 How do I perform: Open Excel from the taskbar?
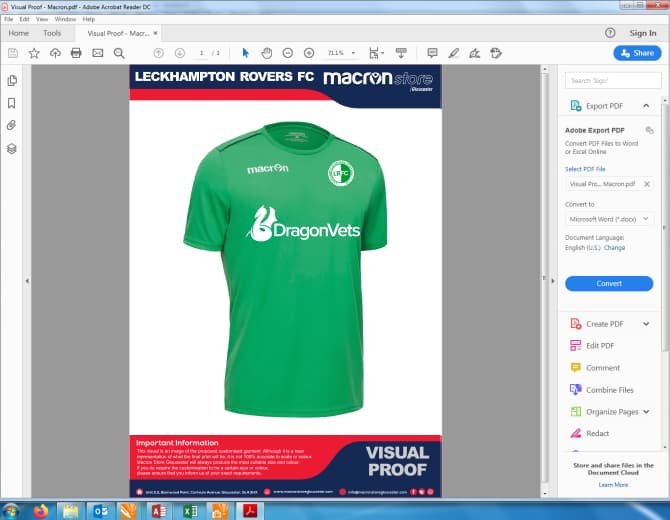pos(190,511)
